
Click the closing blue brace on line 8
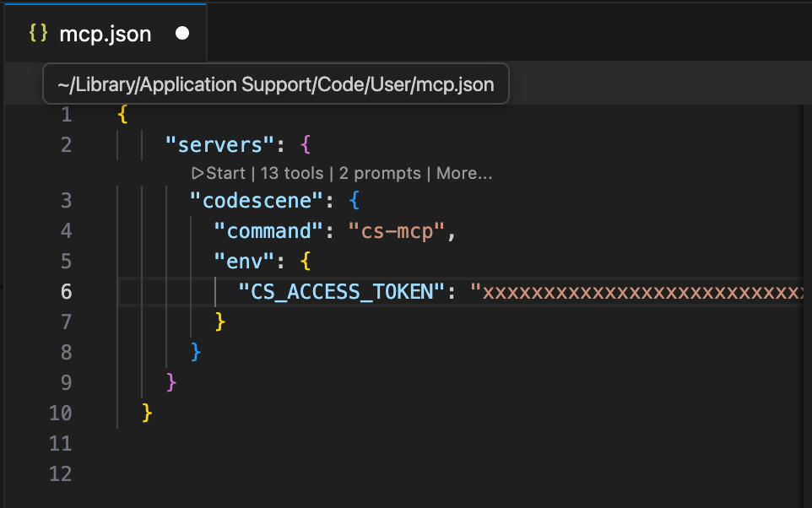[x=196, y=352]
